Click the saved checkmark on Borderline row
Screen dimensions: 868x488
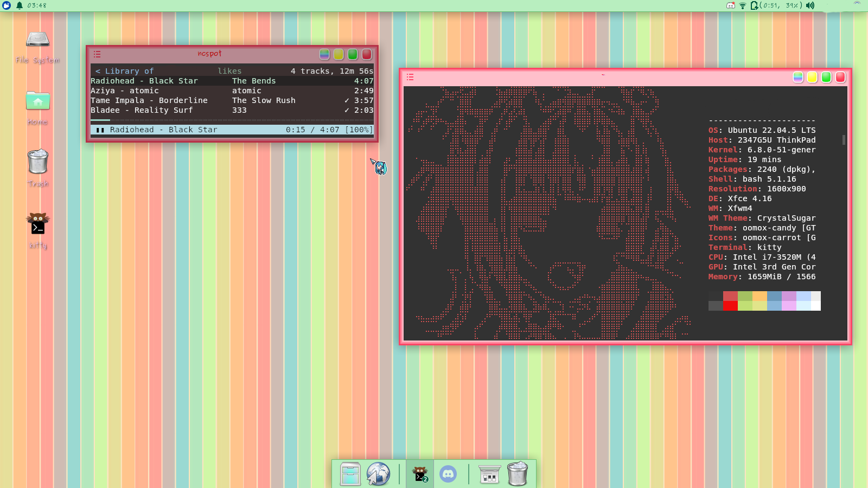(347, 100)
